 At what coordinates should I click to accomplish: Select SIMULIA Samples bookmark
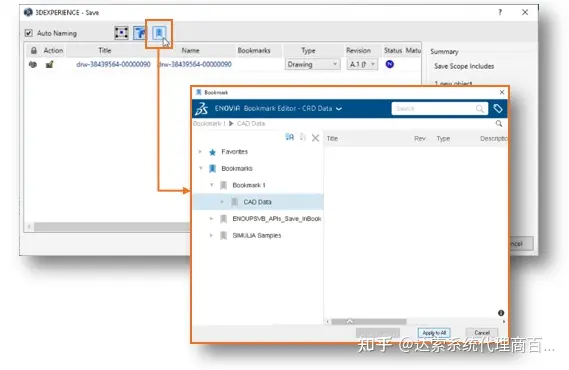pyautogui.click(x=257, y=235)
